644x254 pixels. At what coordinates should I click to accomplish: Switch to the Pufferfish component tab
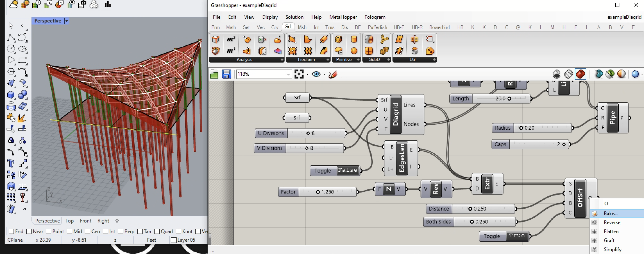tap(377, 27)
